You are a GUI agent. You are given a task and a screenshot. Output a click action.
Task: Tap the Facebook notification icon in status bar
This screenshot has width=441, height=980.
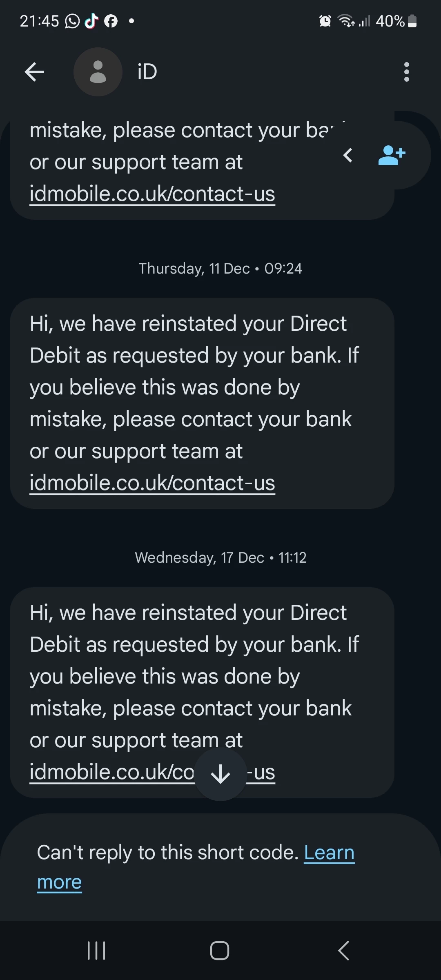[111, 21]
